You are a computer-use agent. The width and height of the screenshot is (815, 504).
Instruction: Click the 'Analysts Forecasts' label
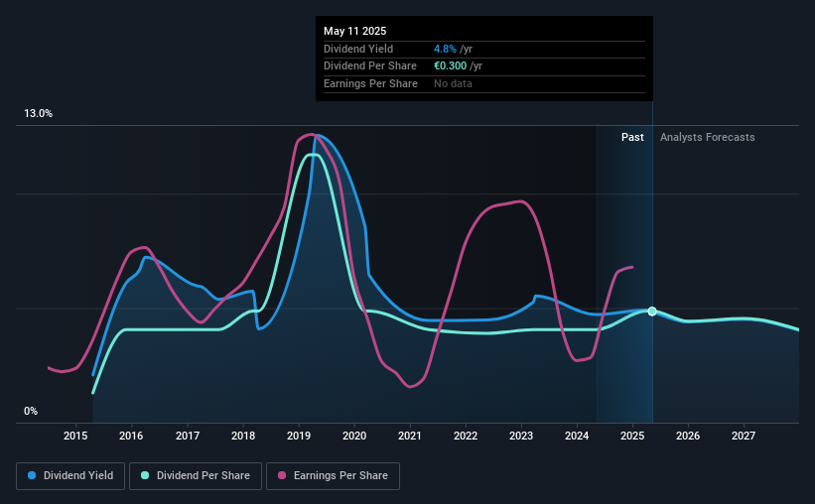tap(708, 137)
